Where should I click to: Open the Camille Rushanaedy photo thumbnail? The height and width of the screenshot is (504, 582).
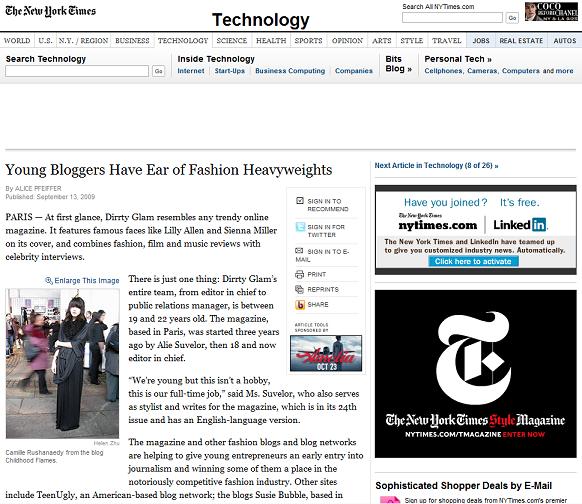pyautogui.click(x=62, y=363)
